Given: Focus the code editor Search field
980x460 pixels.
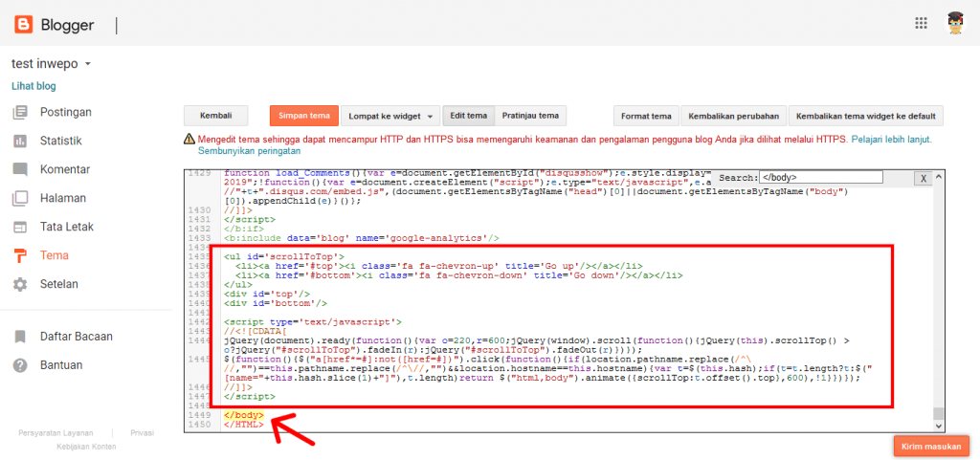Looking at the screenshot, I should pyautogui.click(x=820, y=177).
